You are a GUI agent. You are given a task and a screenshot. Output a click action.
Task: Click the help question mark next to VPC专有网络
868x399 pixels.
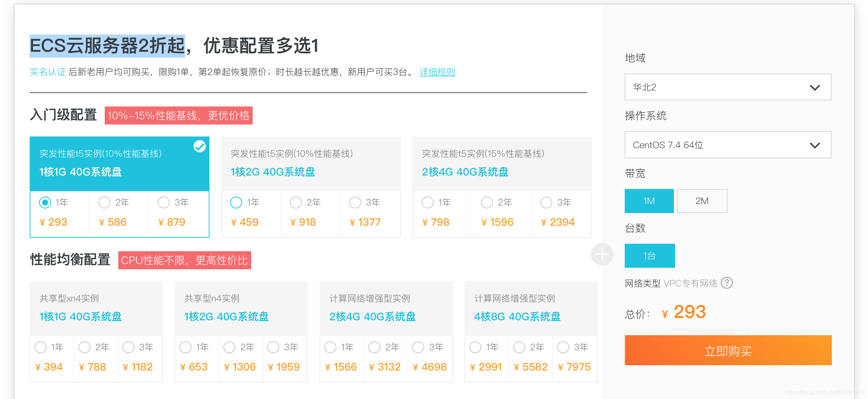tap(727, 283)
